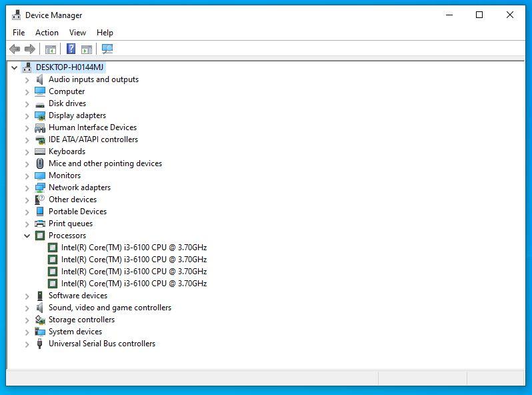
Task: Select the Human Interface Devices label
Action: click(x=93, y=127)
